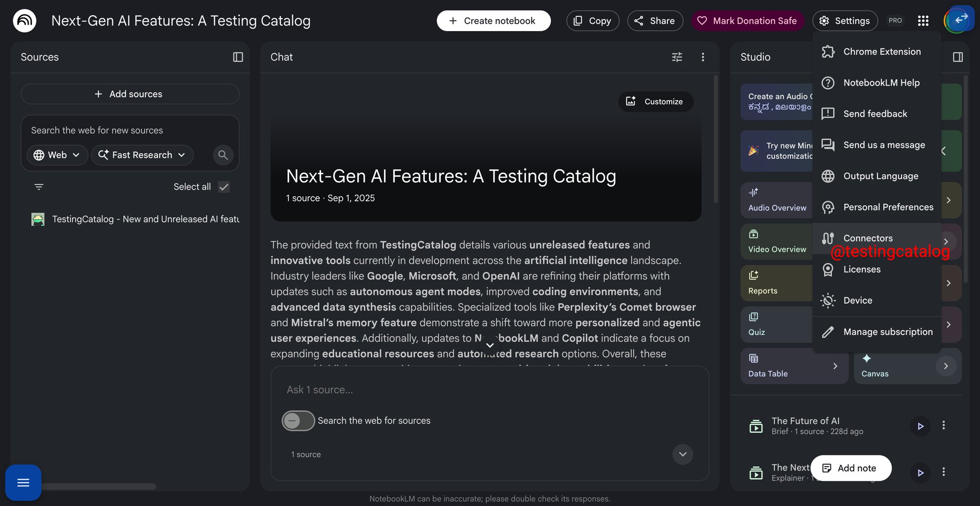This screenshot has width=980, height=506.
Task: Click the Studio panel vertical scrollbar
Action: click(966, 179)
